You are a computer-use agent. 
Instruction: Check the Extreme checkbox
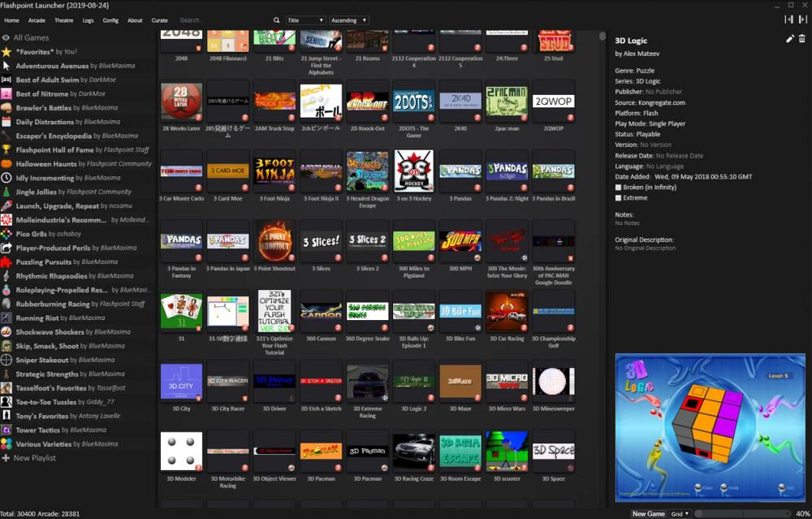click(x=619, y=197)
